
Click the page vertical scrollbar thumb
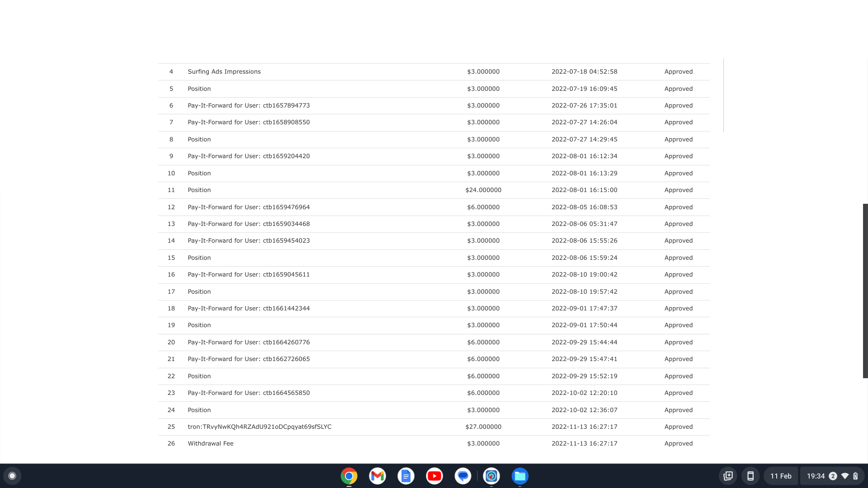click(x=865, y=290)
